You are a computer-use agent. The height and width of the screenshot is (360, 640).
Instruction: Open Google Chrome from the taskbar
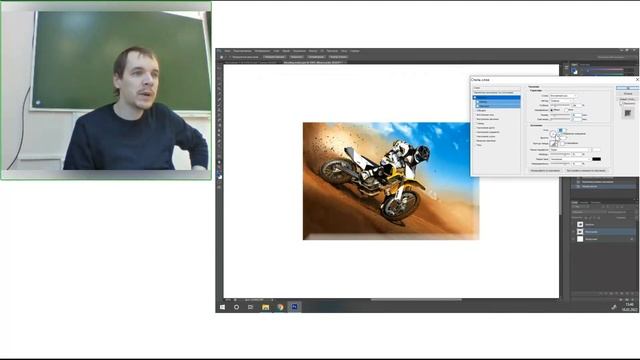pyautogui.click(x=280, y=307)
